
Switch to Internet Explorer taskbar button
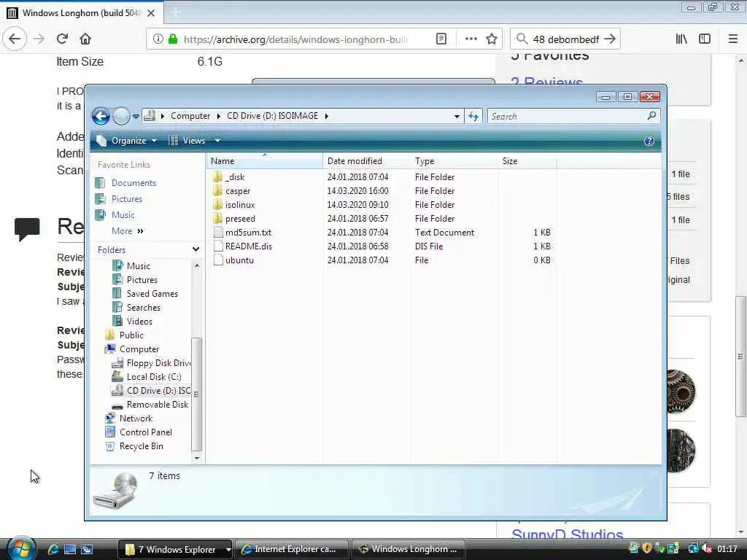pos(292,550)
